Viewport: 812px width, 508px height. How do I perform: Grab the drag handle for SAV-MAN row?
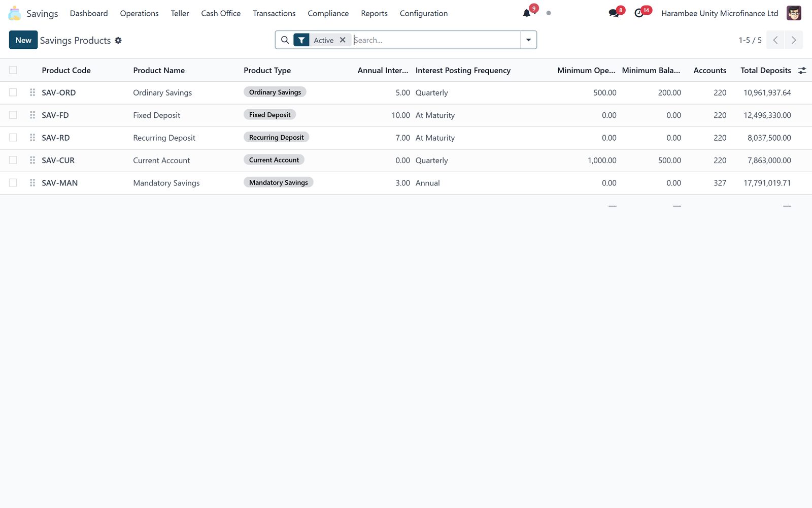pyautogui.click(x=32, y=183)
